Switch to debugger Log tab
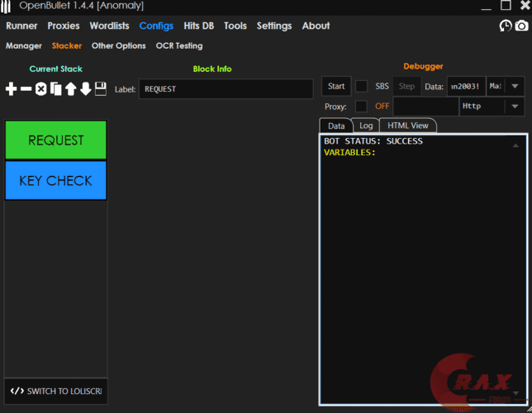 [366, 126]
